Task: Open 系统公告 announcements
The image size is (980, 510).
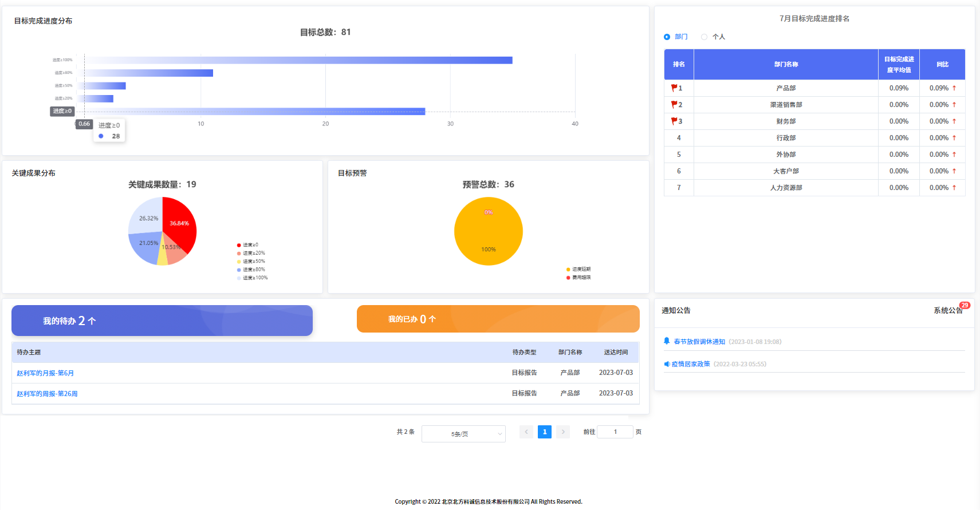Action: click(947, 311)
